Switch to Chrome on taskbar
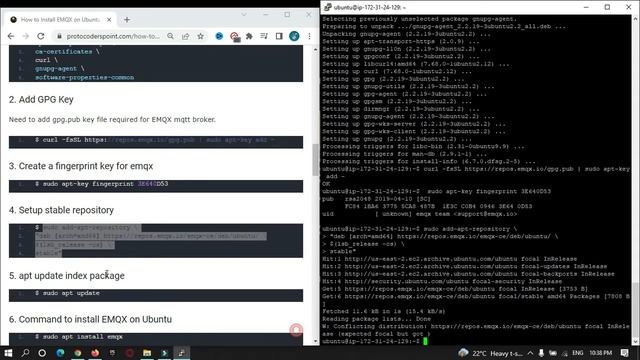640x360 pixels. pos(78,353)
